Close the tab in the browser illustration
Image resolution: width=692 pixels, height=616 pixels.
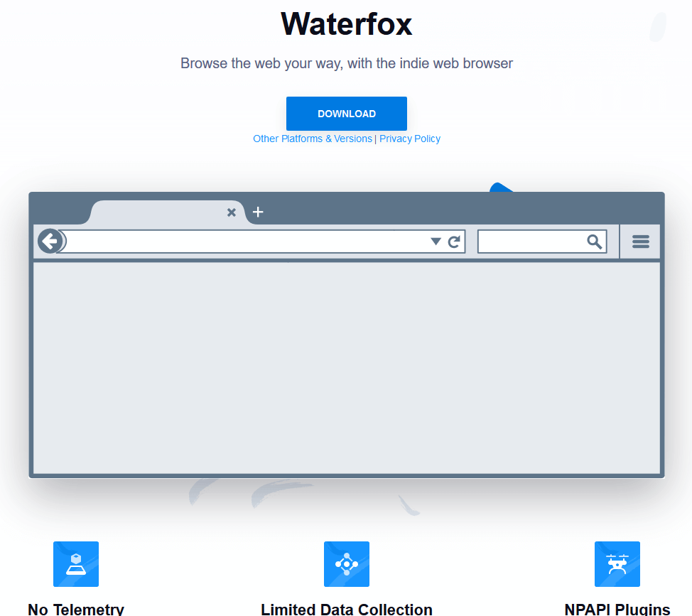click(x=231, y=212)
